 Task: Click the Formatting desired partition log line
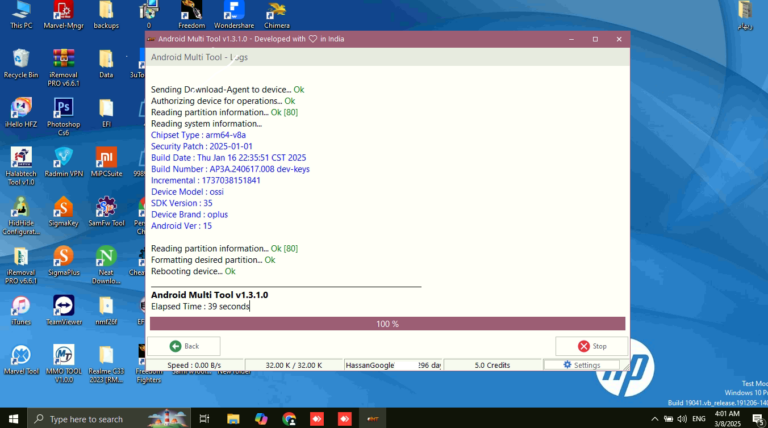click(213, 260)
